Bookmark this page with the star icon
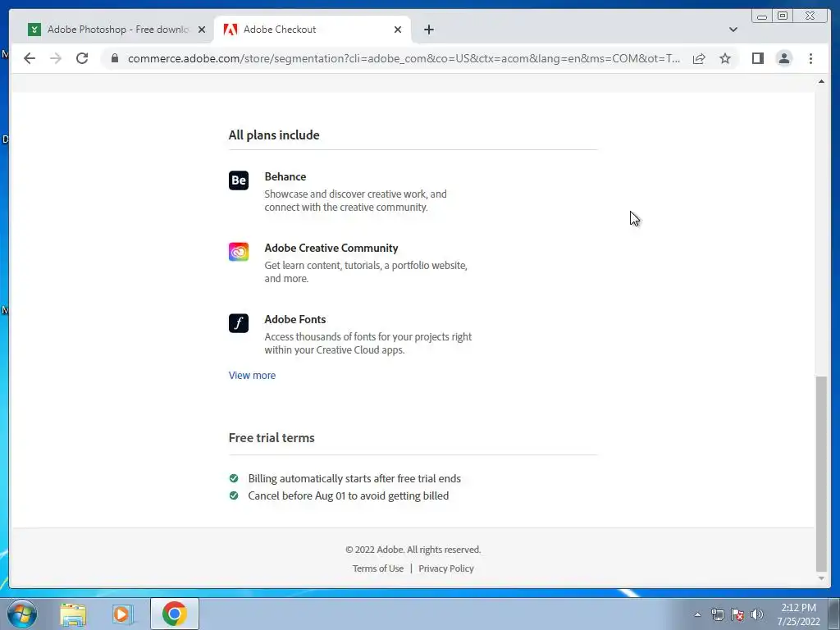The width and height of the screenshot is (840, 630). coord(725,58)
